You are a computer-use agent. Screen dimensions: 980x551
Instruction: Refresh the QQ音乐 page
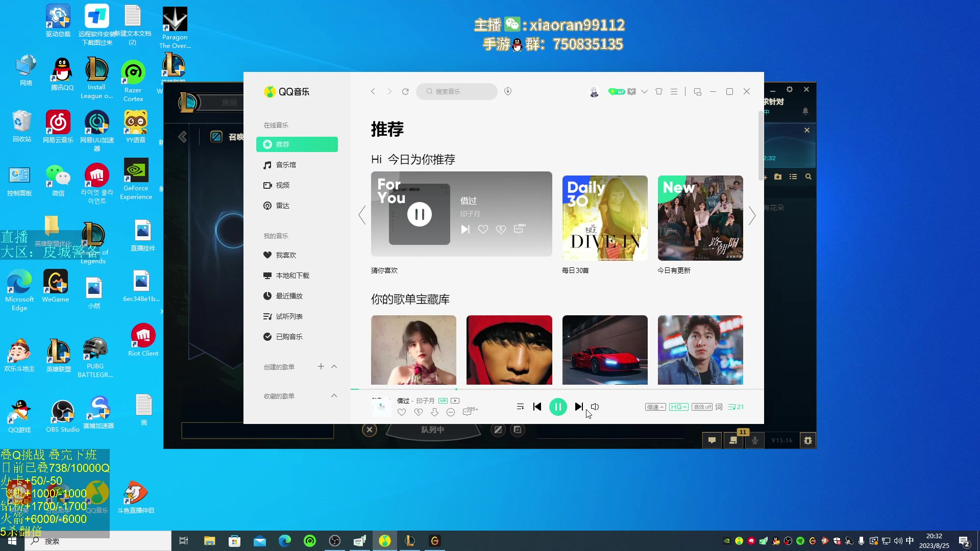click(405, 91)
